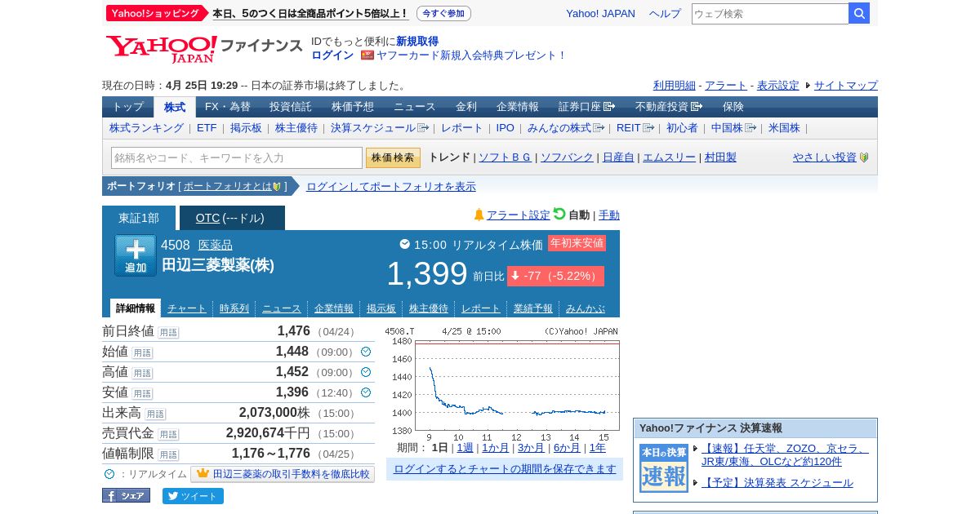Open the チャート stock sub-tab
The width and height of the screenshot is (980, 514).
(x=187, y=308)
